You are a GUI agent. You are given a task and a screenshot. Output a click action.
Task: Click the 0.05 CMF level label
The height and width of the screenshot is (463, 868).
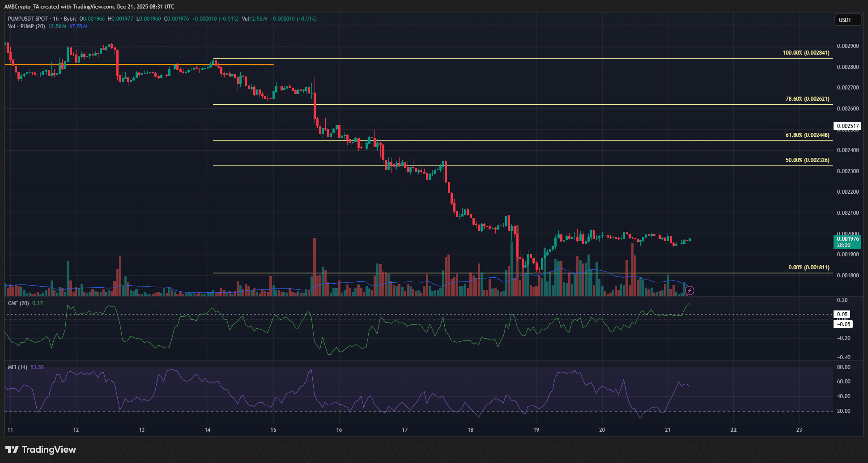point(842,314)
